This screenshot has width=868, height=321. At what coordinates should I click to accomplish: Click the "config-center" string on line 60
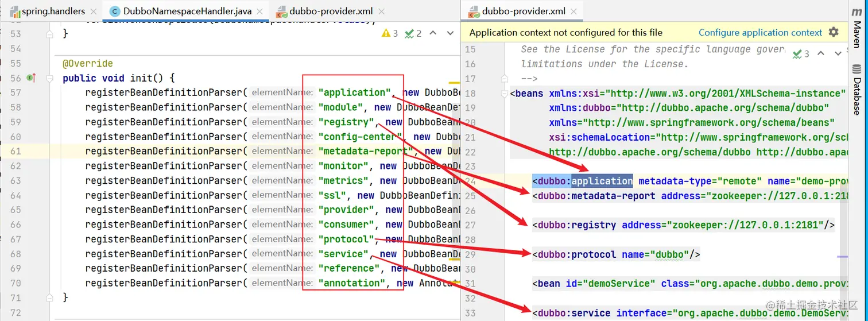361,137
